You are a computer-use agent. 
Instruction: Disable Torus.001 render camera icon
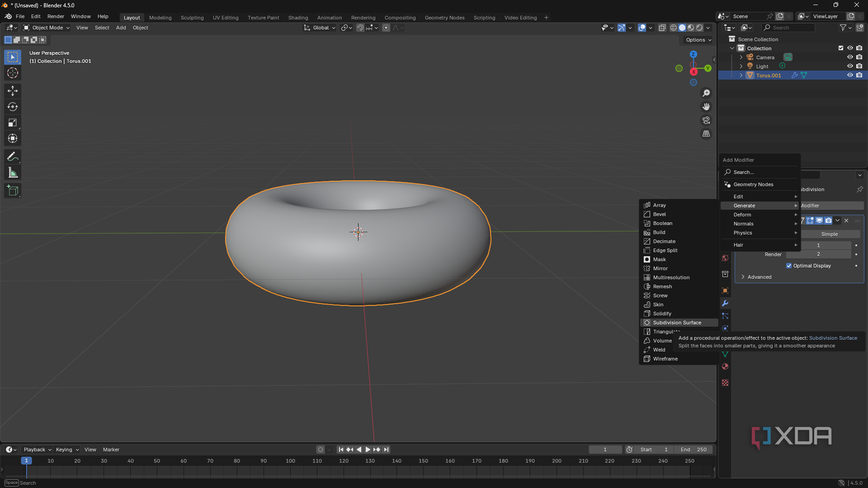pyautogui.click(x=859, y=75)
